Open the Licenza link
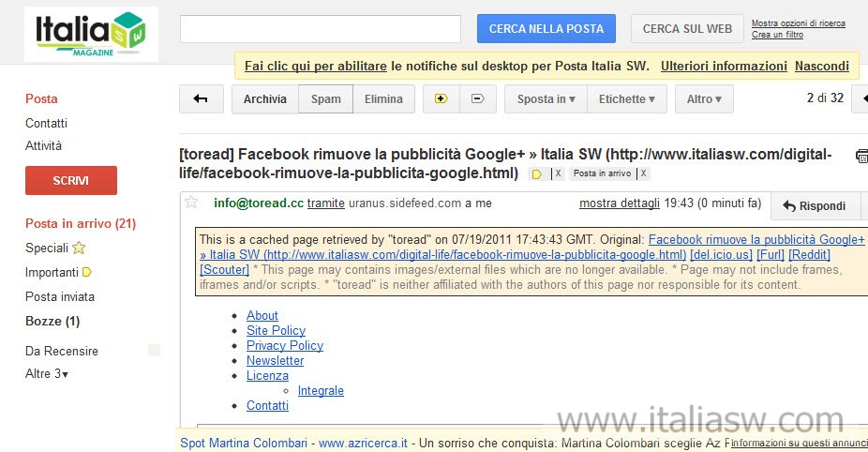The width and height of the screenshot is (868, 452). 267,375
